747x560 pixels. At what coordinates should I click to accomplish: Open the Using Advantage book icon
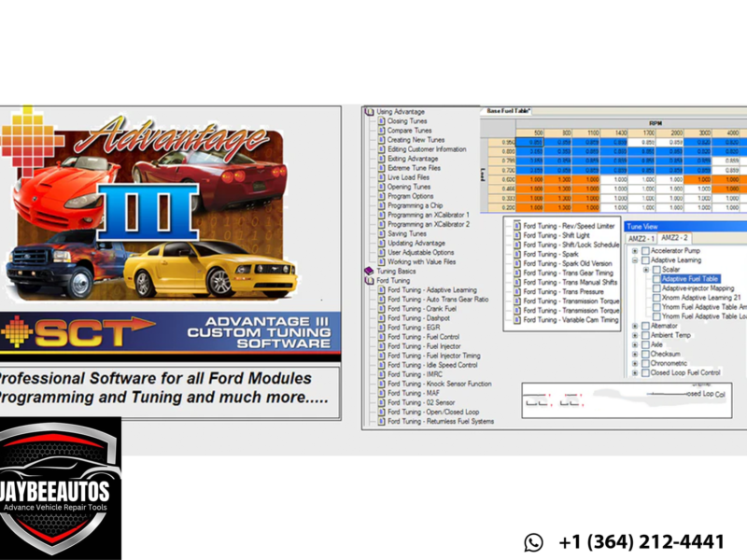(x=369, y=111)
